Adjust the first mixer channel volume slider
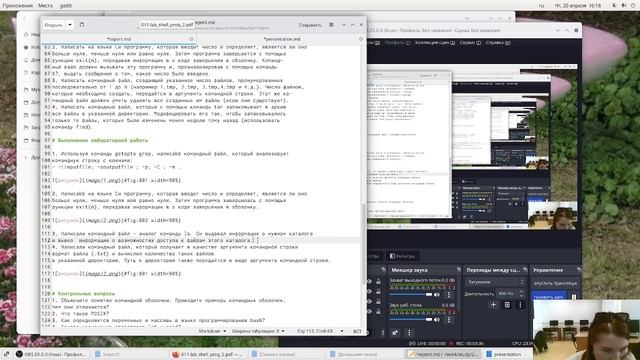640x360 pixels. coord(410,294)
